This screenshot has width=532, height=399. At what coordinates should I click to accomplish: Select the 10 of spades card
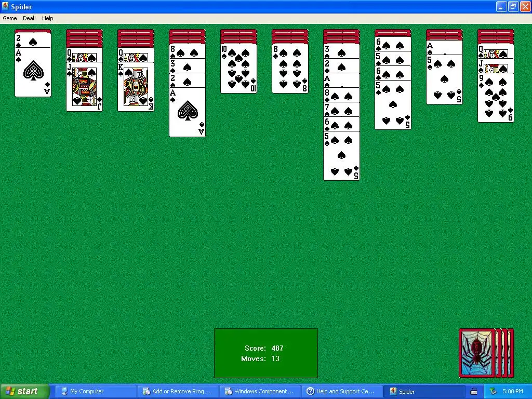tap(238, 69)
